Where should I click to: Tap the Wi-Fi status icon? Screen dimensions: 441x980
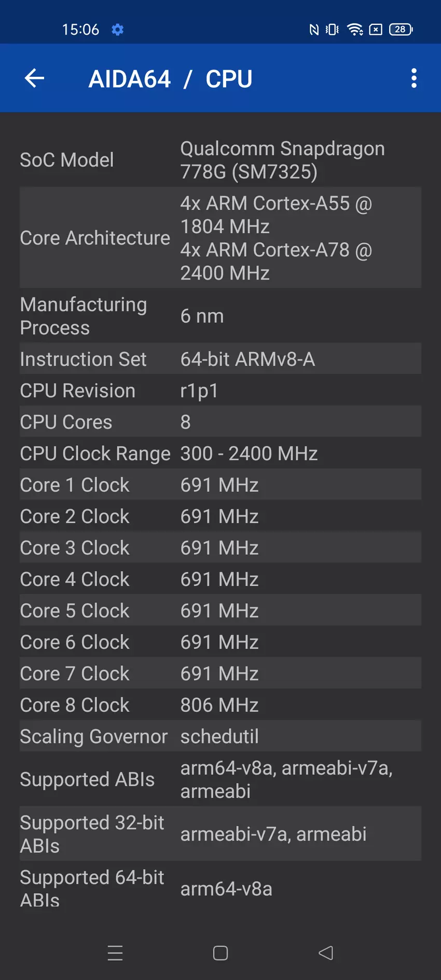(x=355, y=30)
